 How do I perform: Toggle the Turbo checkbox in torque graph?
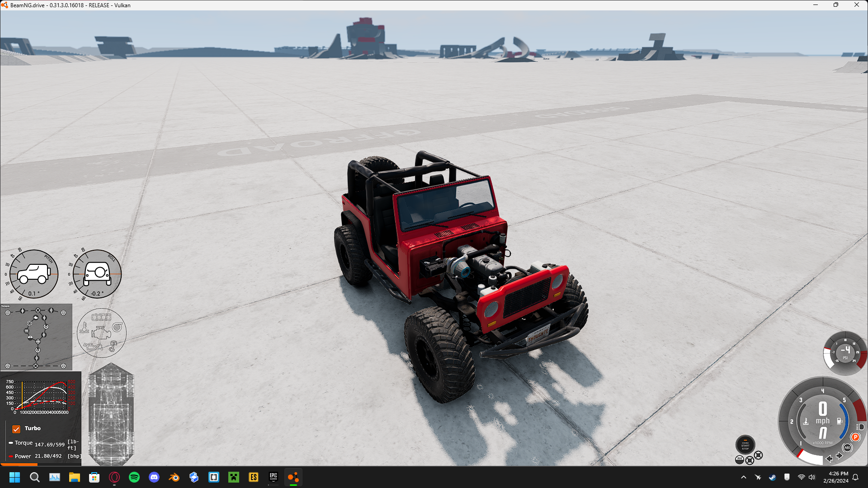[x=16, y=429]
